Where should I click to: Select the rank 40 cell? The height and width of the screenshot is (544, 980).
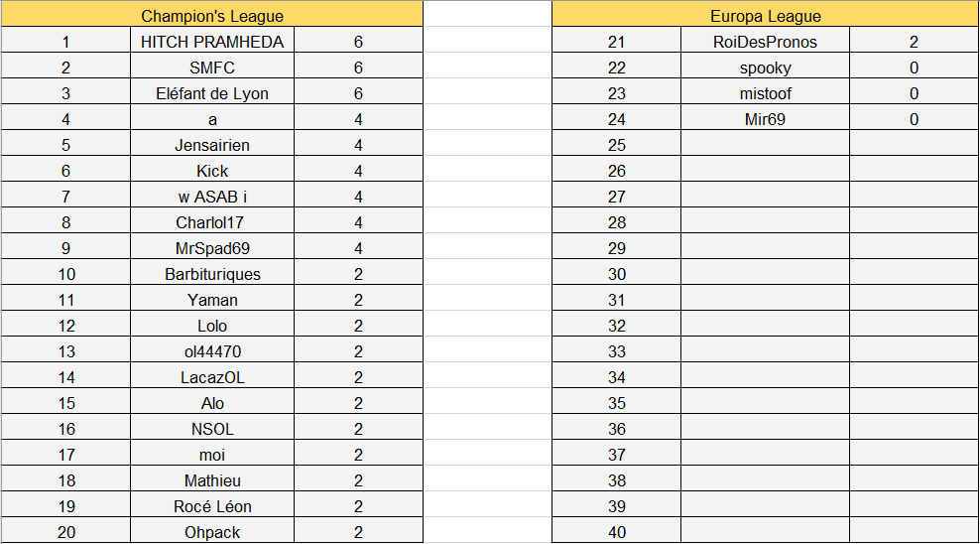click(617, 532)
